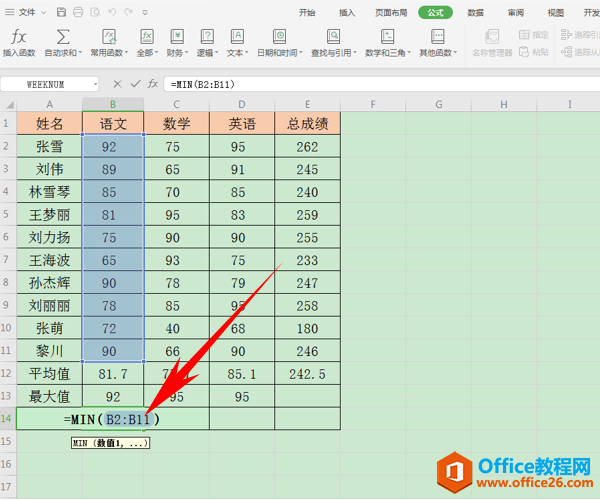
Task: Click the Redo arrow icon
Action: 128,12
